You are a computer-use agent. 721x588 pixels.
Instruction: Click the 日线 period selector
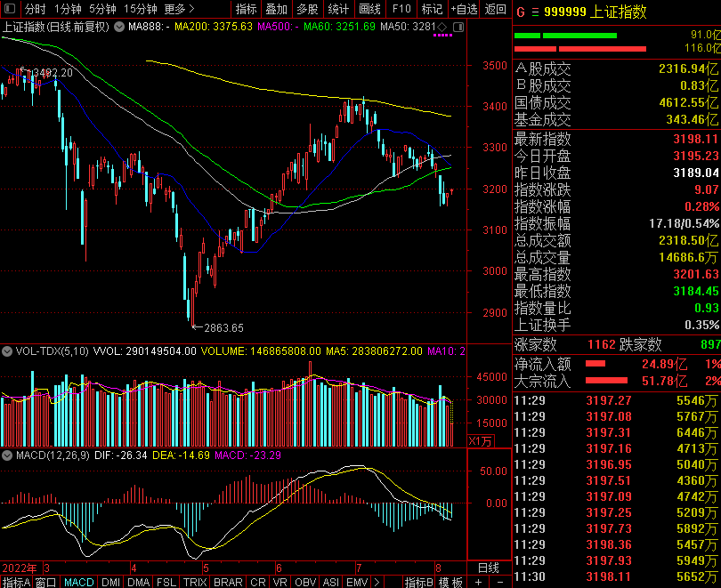point(489,568)
